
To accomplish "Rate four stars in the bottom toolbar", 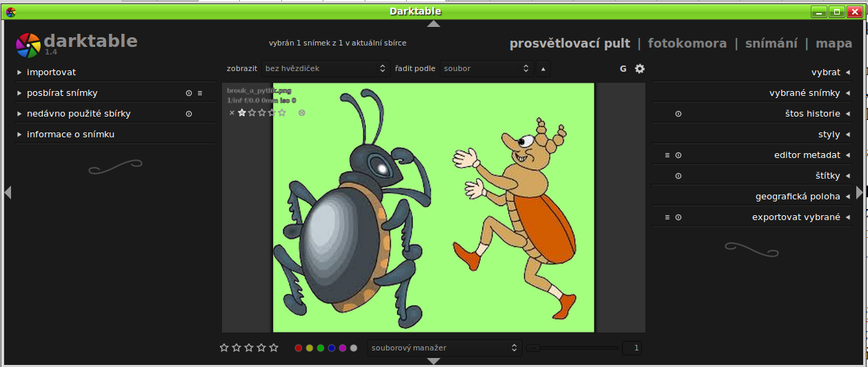I will [261, 348].
